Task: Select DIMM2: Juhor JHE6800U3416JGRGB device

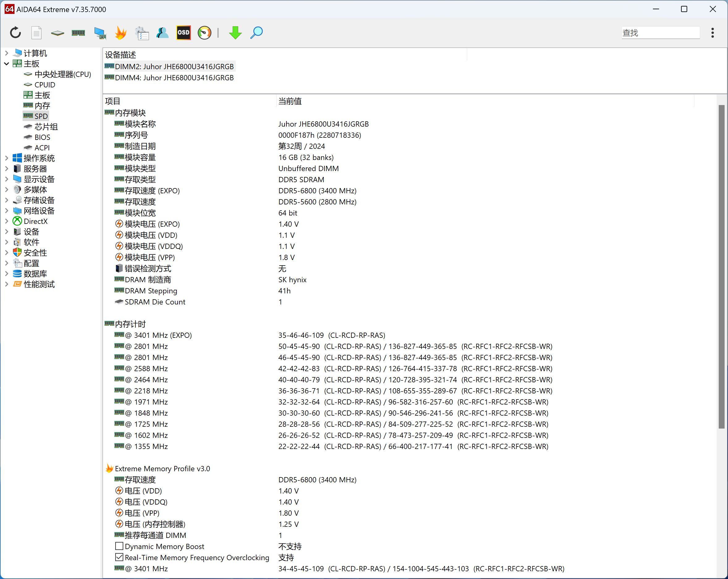Action: pyautogui.click(x=170, y=66)
